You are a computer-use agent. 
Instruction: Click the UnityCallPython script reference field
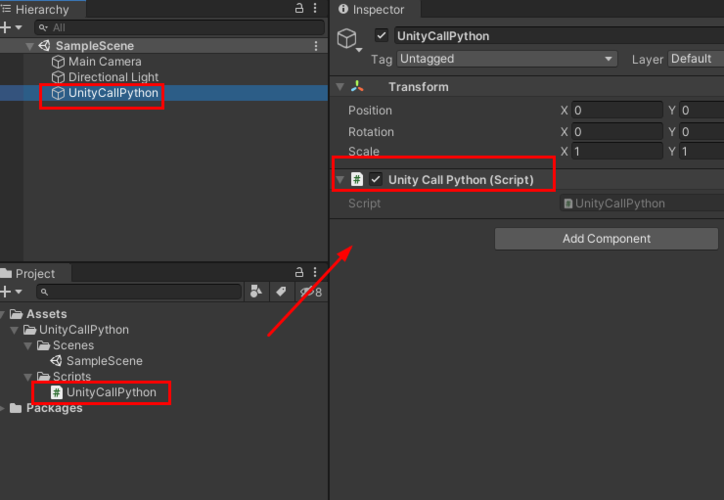point(642,204)
